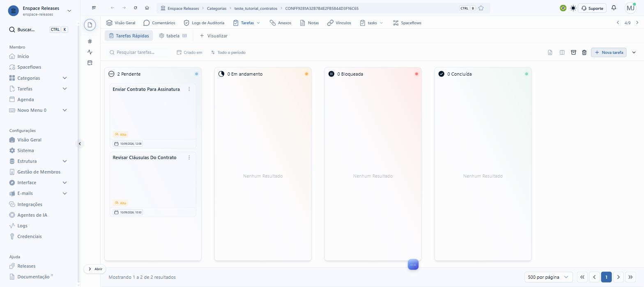The width and height of the screenshot is (644, 287).
Task: Click the calendar add icon in side rail
Action: pos(90,62)
